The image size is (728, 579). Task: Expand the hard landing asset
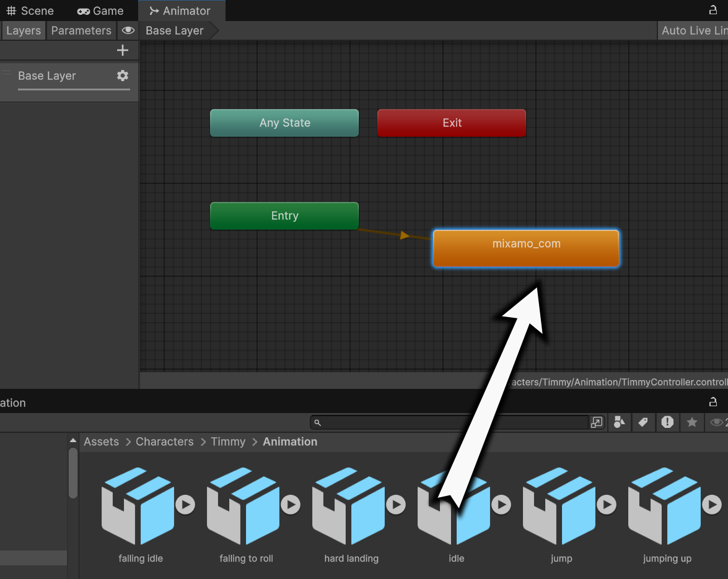pyautogui.click(x=396, y=505)
